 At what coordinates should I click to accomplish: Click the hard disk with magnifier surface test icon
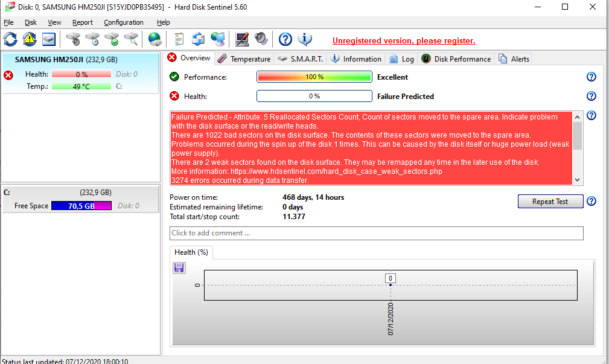132,39
